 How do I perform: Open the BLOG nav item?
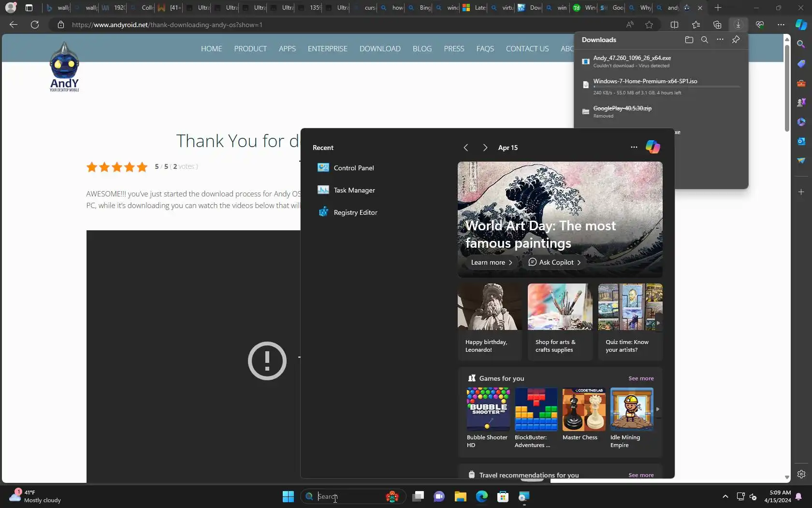coord(422,49)
